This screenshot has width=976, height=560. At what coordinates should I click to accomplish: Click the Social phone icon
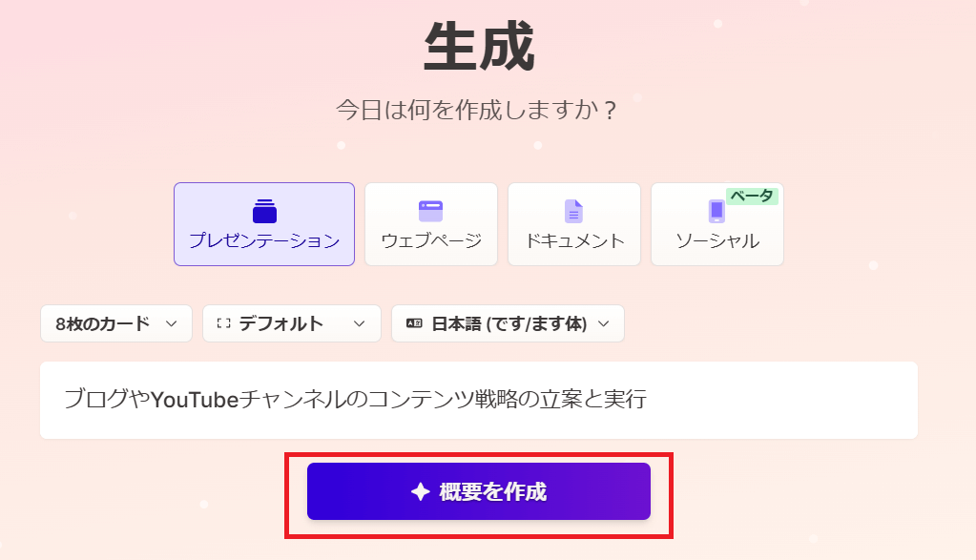tap(716, 211)
